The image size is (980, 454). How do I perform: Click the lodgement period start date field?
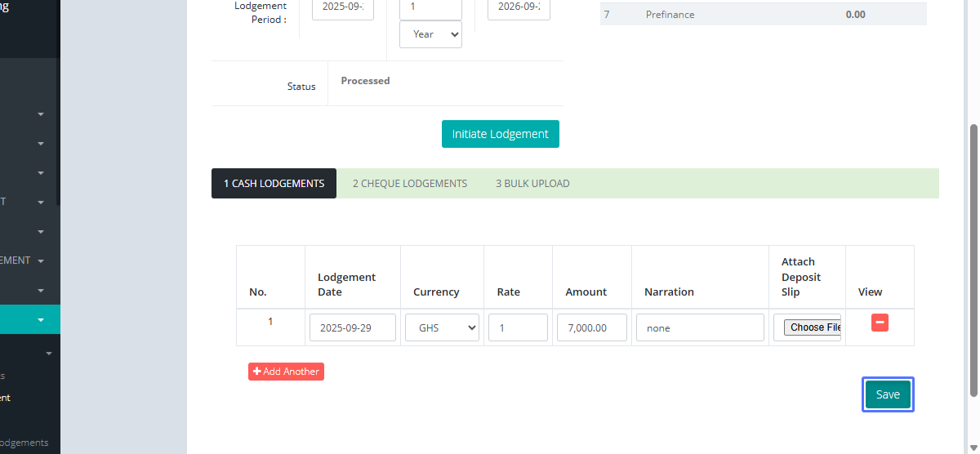point(343,8)
